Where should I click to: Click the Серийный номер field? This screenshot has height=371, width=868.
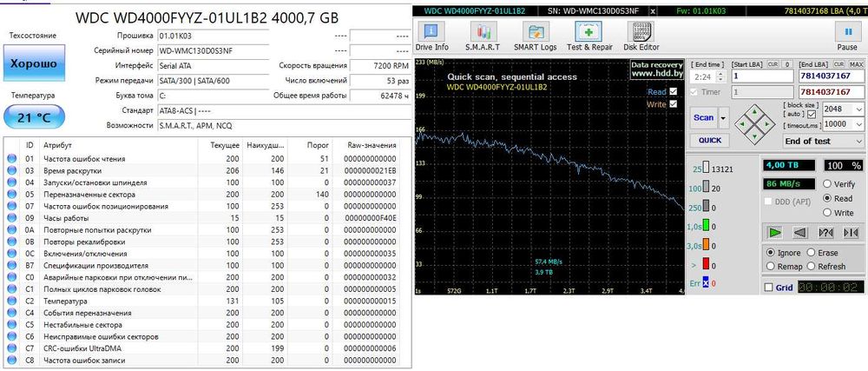[x=213, y=50]
